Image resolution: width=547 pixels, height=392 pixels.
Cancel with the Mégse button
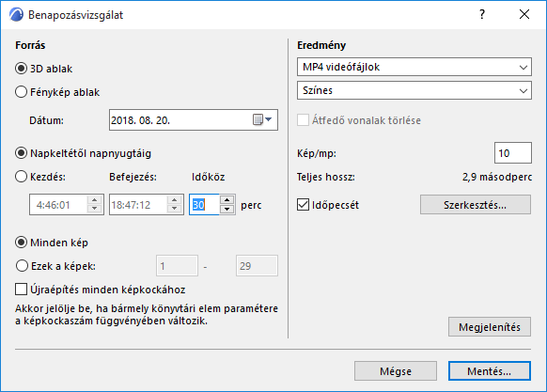[396, 370]
